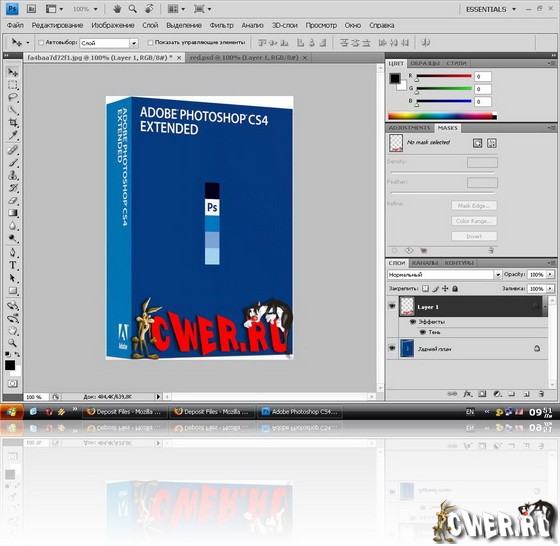
Task: Select the Path Selection arrow tool
Action: tap(12, 278)
